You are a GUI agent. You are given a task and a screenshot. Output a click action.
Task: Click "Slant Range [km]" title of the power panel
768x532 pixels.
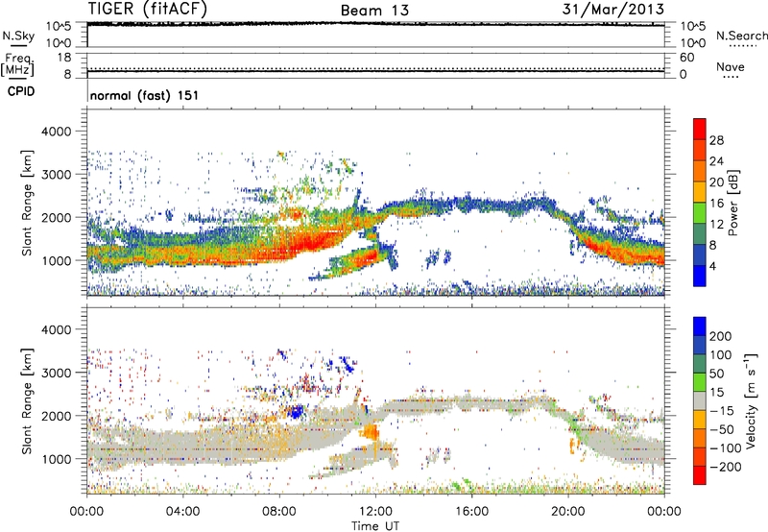pyautogui.click(x=27, y=203)
